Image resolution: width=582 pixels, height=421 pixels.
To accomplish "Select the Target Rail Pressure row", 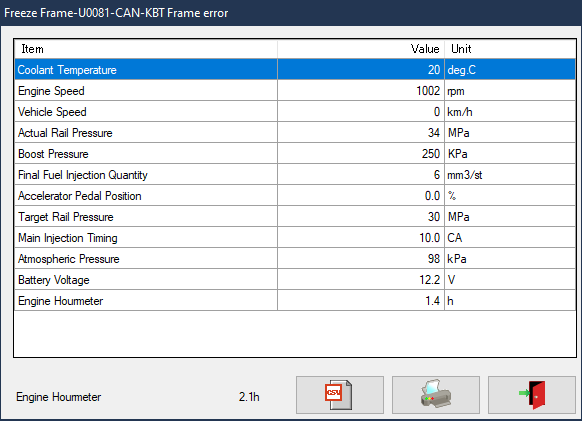I will click(295, 216).
